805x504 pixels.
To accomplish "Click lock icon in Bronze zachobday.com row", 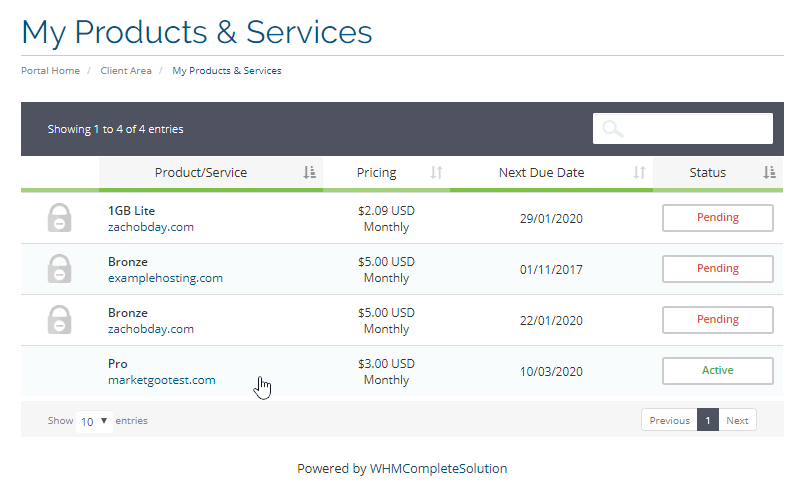I will [60, 320].
